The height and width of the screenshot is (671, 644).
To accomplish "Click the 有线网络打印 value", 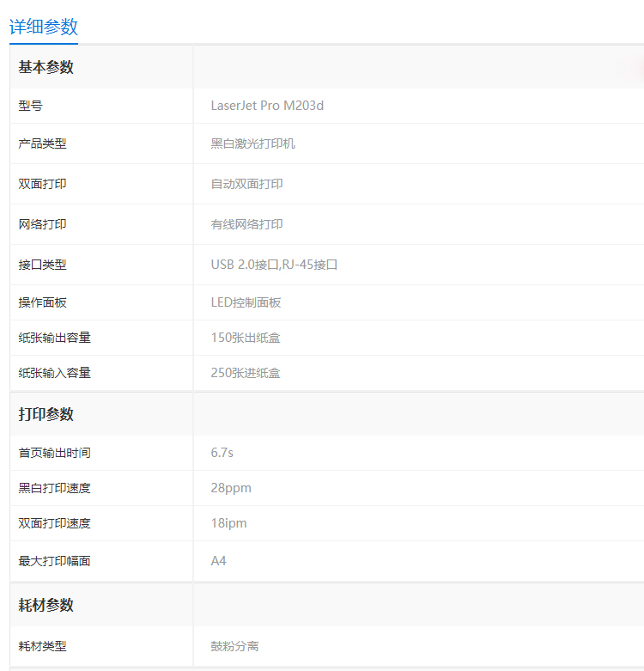I will 246,224.
